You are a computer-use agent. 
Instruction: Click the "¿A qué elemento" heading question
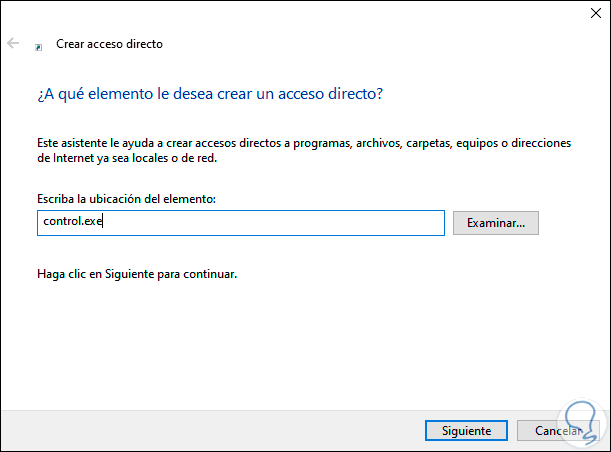[x=210, y=93]
